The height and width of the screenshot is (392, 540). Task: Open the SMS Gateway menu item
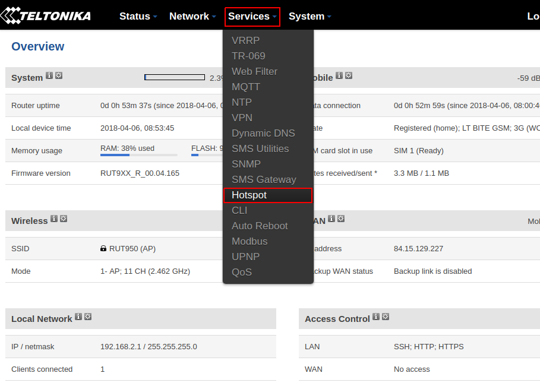click(x=264, y=179)
